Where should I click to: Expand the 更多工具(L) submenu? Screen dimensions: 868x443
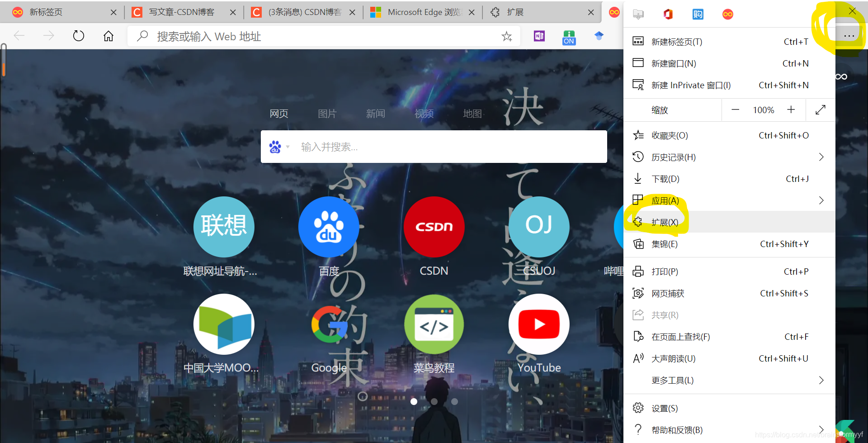coord(729,380)
